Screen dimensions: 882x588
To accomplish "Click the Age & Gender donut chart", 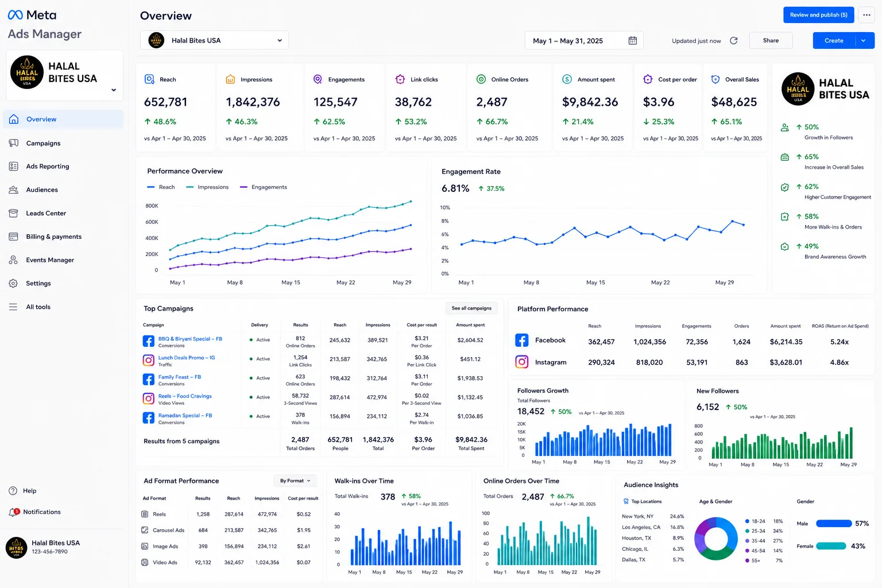I will [716, 539].
